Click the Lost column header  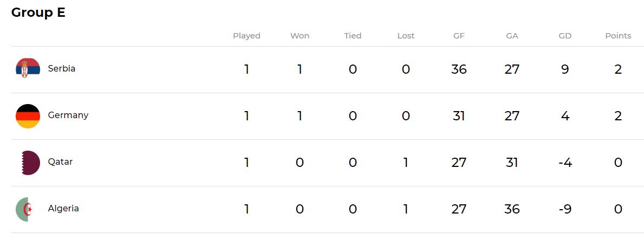coord(406,36)
